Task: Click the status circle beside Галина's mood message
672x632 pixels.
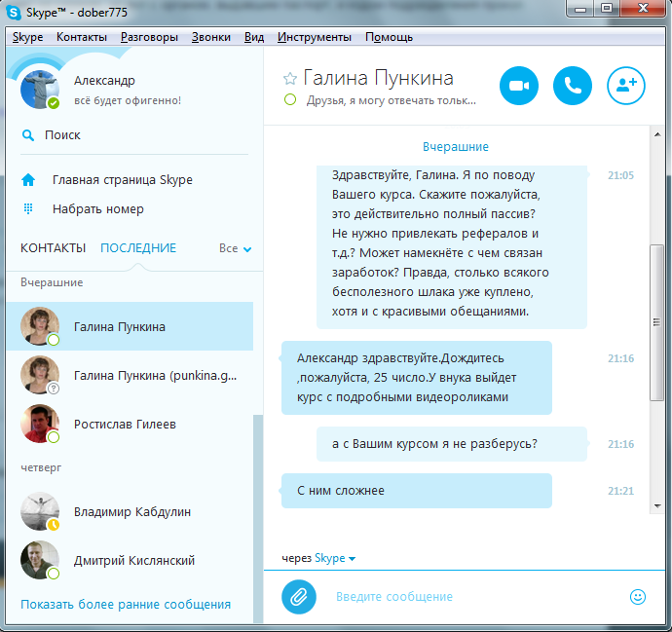Action: pos(290,100)
